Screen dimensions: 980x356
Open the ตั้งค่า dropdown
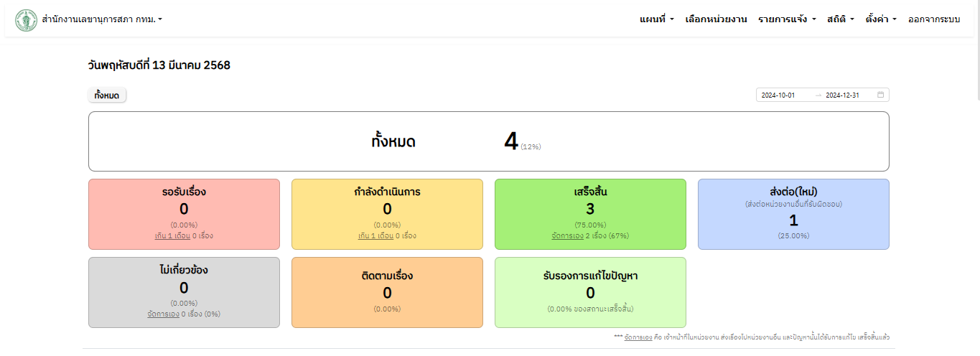coord(881,19)
